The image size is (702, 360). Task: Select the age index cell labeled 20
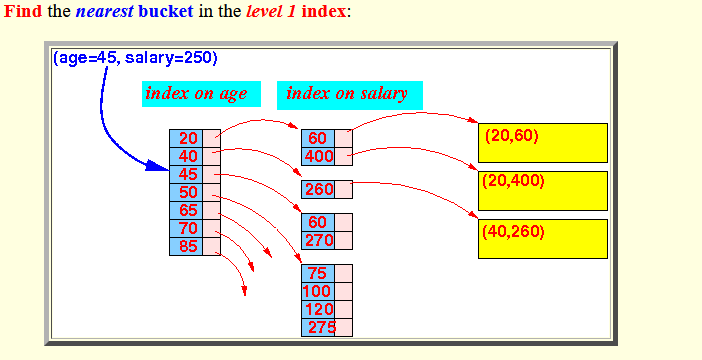click(186, 138)
